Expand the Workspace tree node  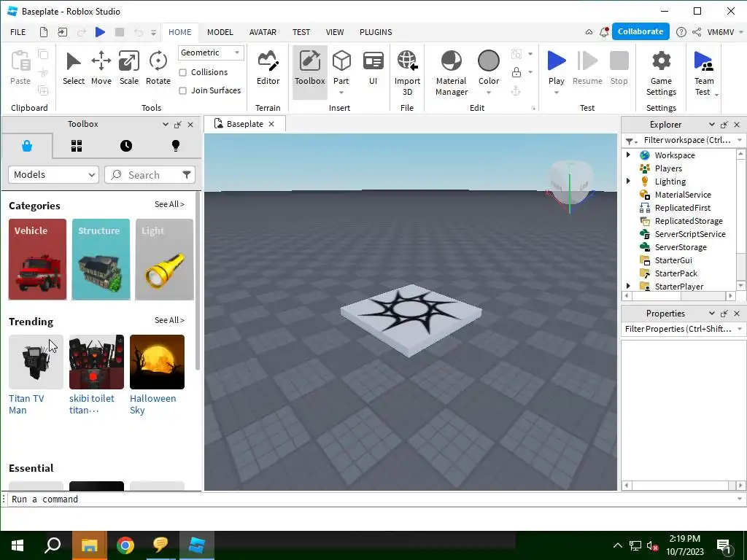pos(628,155)
